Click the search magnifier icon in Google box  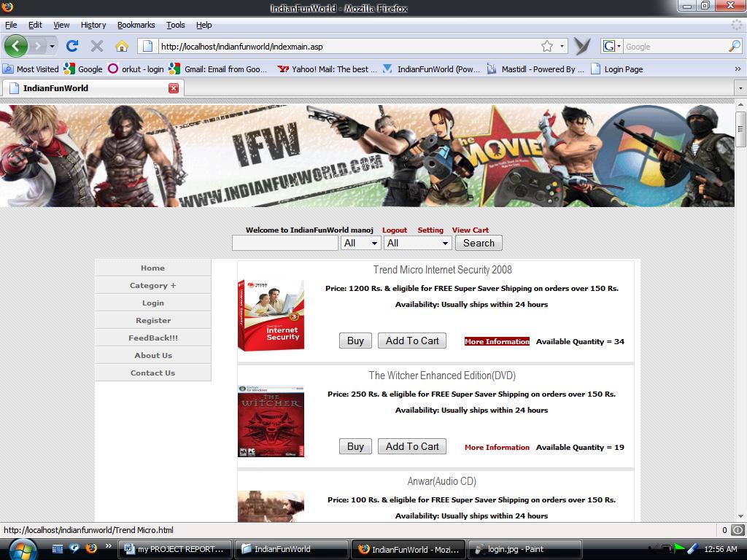click(734, 46)
